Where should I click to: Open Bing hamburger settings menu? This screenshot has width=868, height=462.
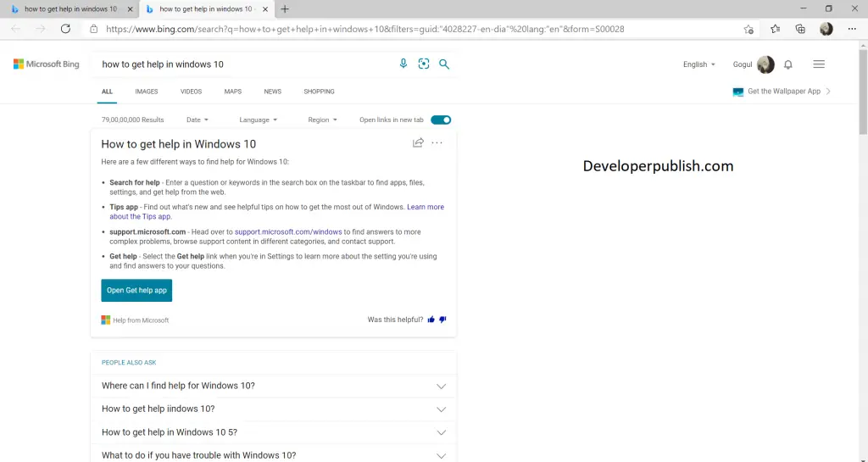point(819,64)
